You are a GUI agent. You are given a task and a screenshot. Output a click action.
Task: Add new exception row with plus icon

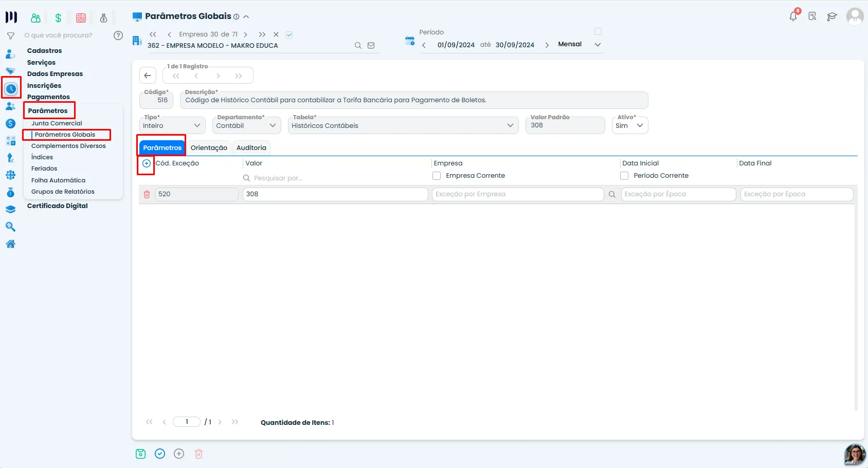click(147, 163)
